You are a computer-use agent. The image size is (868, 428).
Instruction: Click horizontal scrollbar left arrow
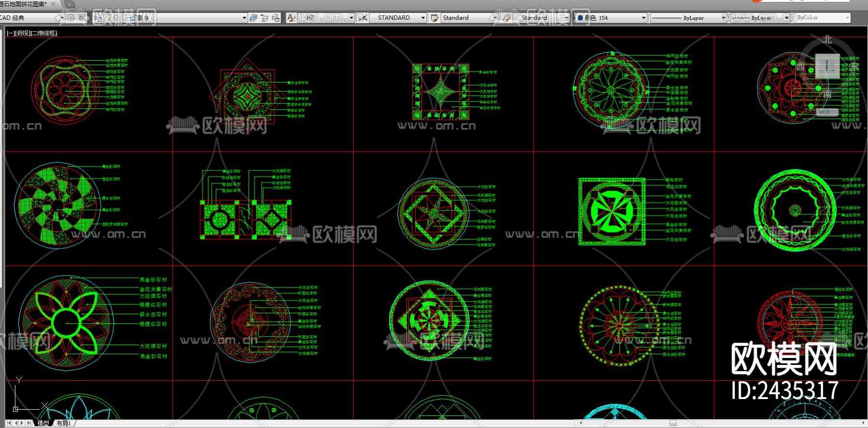[x=580, y=423]
